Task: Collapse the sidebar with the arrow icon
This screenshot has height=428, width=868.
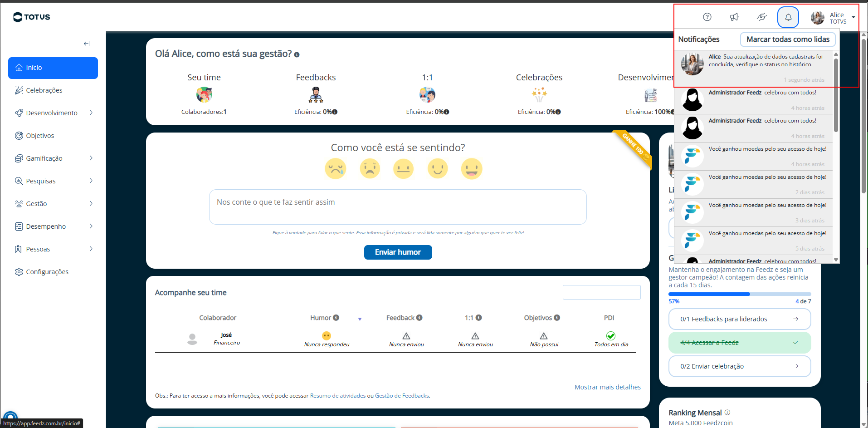Action: [x=87, y=44]
